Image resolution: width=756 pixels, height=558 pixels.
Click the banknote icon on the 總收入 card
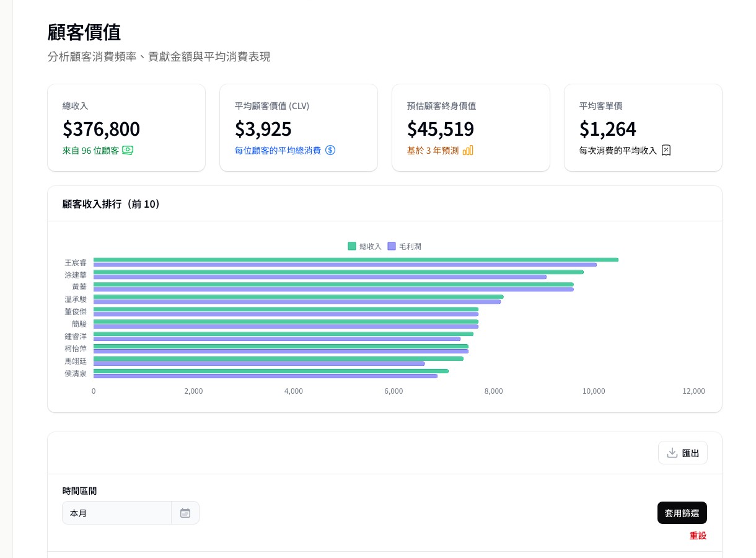click(x=128, y=150)
